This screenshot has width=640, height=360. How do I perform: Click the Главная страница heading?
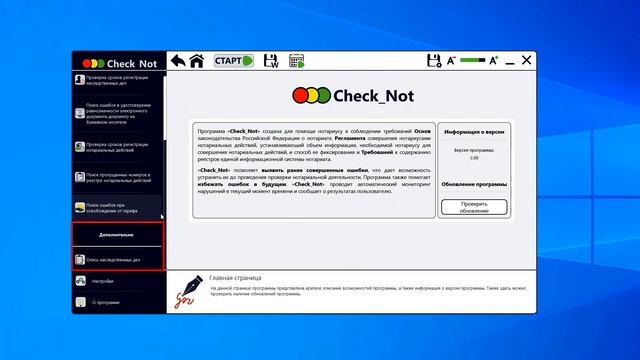[x=236, y=278]
